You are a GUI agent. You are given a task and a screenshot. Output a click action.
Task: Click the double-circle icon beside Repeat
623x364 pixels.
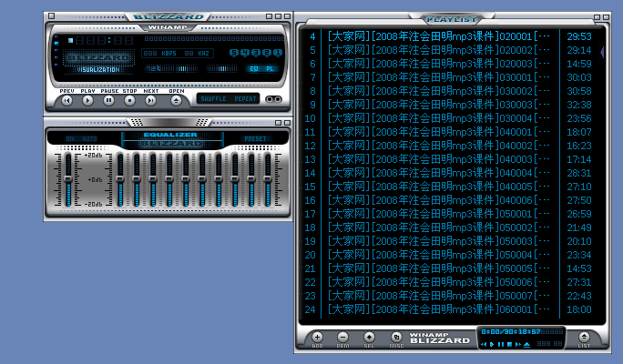point(273,99)
